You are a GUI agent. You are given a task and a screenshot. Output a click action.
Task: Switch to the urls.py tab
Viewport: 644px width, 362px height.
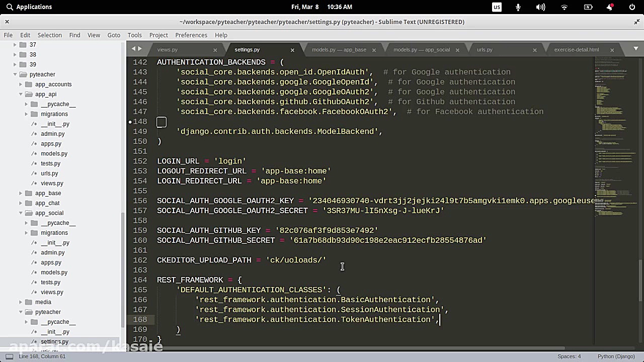(485, 50)
